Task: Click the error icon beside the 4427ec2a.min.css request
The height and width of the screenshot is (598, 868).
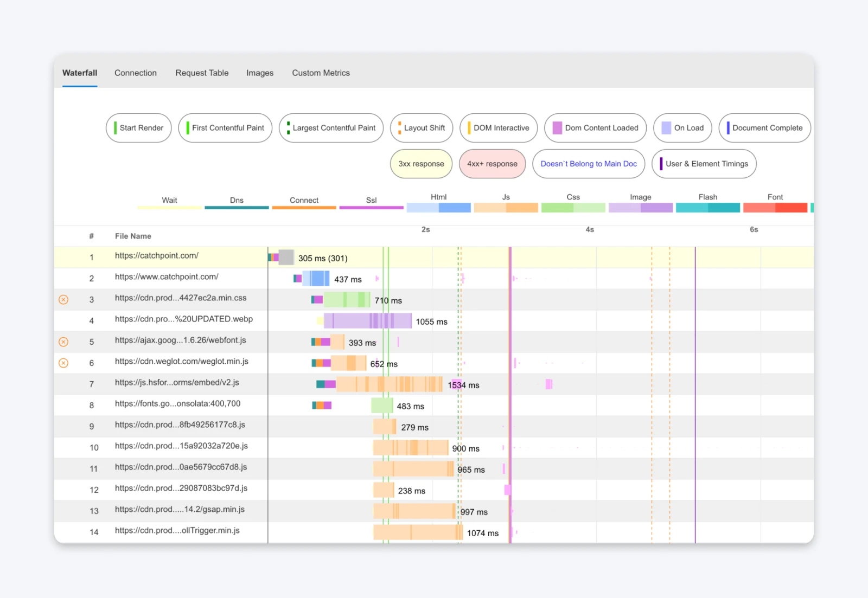Action: [x=63, y=299]
